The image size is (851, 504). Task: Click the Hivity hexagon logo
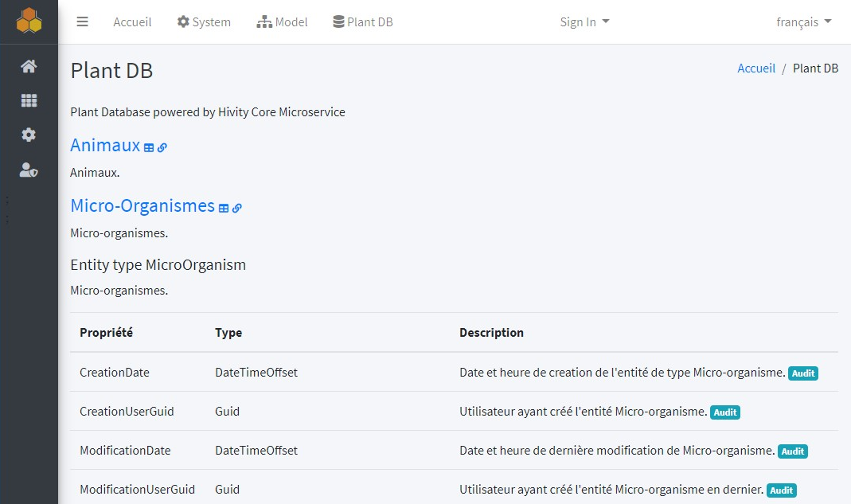[x=29, y=21]
